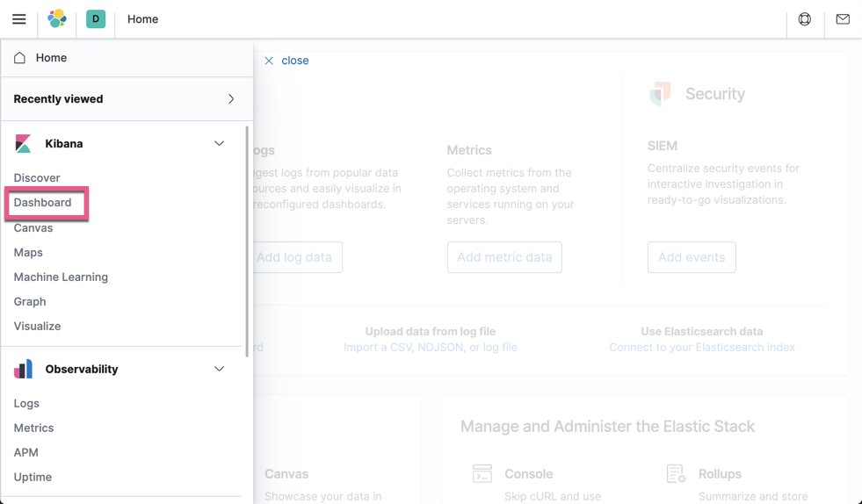Open Logs under Observability
The width and height of the screenshot is (862, 504).
click(26, 403)
